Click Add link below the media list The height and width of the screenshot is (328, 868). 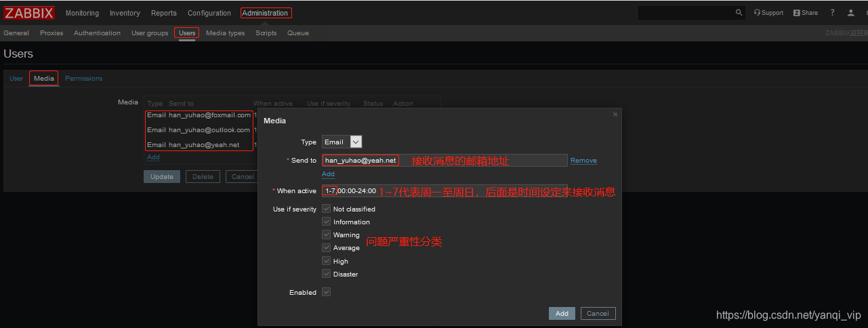coord(153,157)
